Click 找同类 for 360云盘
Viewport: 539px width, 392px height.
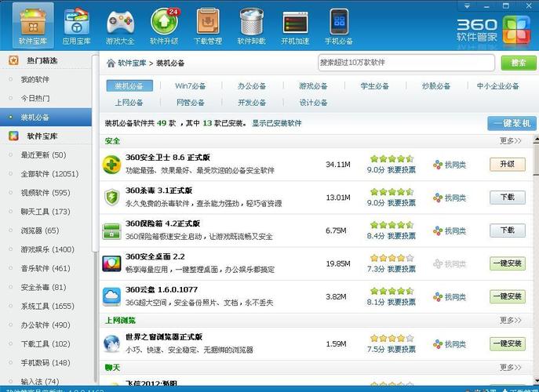(450, 297)
